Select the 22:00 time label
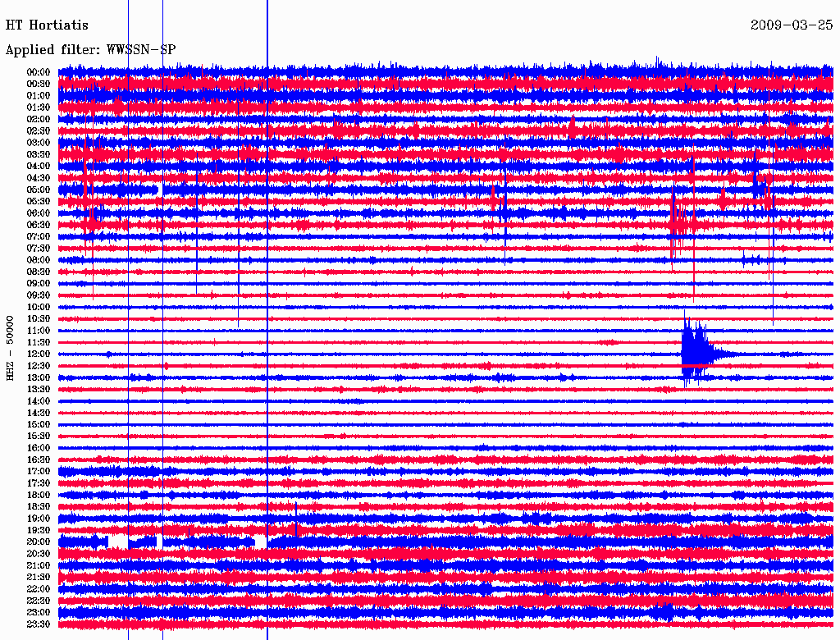Image resolution: width=840 pixels, height=640 pixels. (39, 589)
